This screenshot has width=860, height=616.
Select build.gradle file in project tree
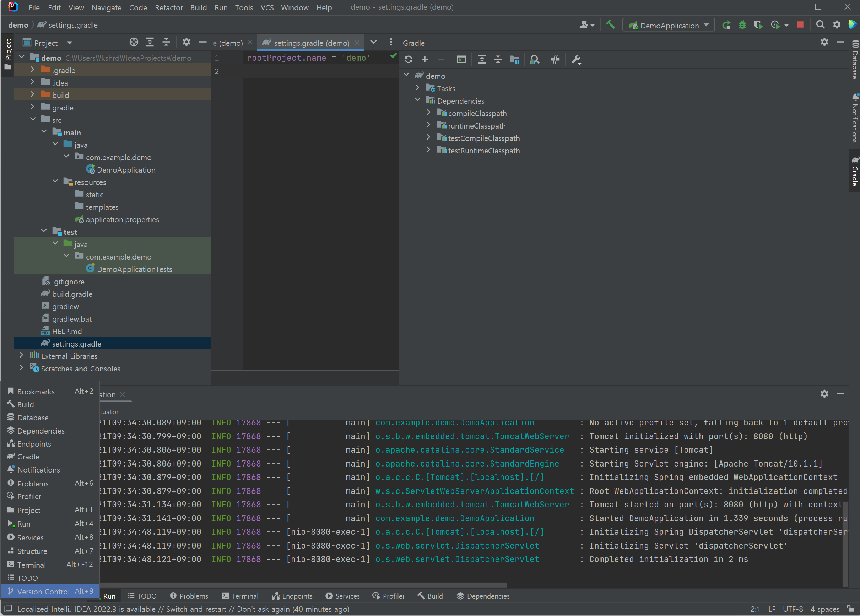(x=72, y=294)
